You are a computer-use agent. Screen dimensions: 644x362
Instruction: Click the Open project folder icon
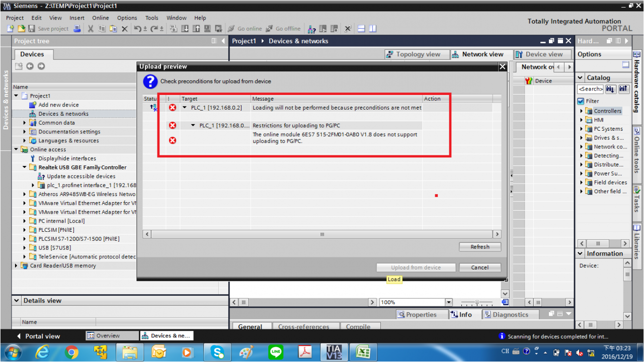point(22,29)
